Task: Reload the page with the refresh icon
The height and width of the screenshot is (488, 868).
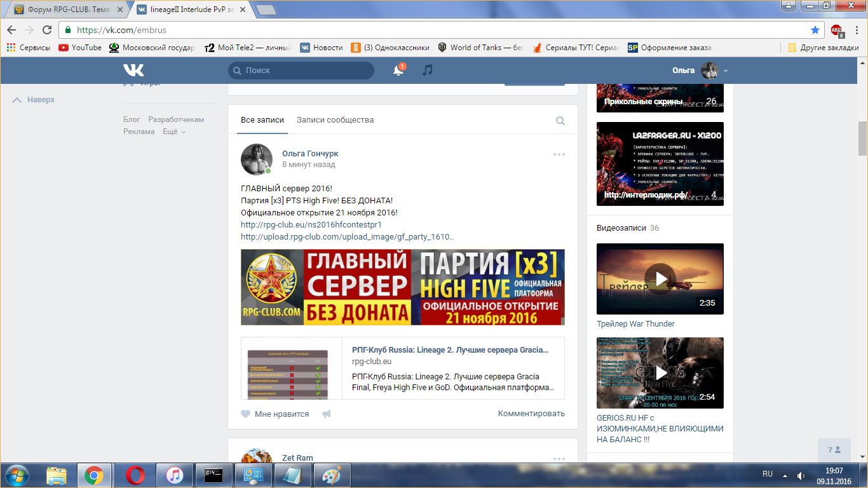Action: 47,30
